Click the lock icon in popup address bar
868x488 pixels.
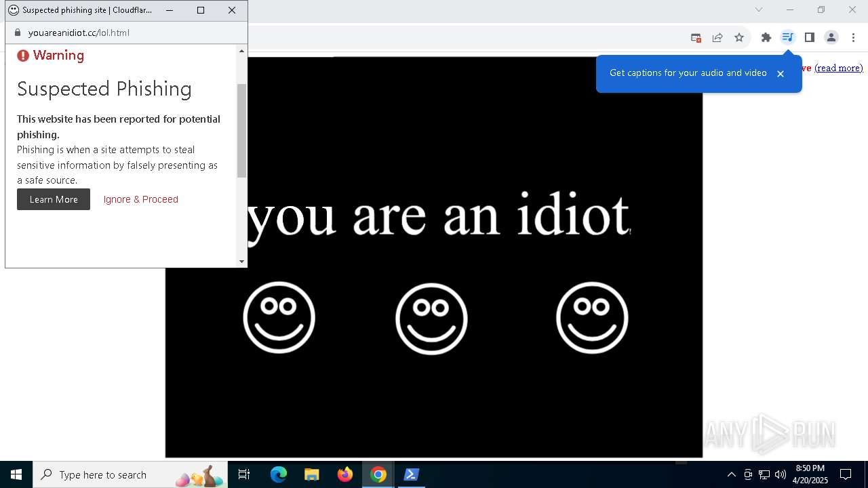pyautogui.click(x=18, y=33)
